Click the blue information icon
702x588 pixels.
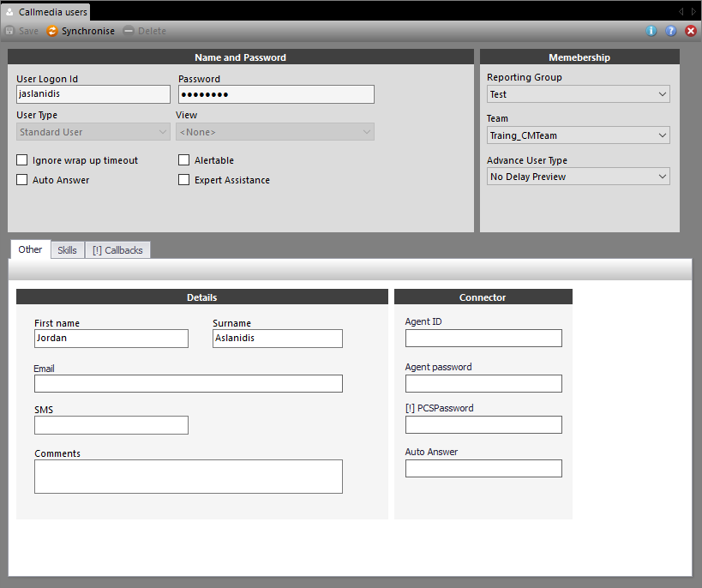(x=651, y=31)
